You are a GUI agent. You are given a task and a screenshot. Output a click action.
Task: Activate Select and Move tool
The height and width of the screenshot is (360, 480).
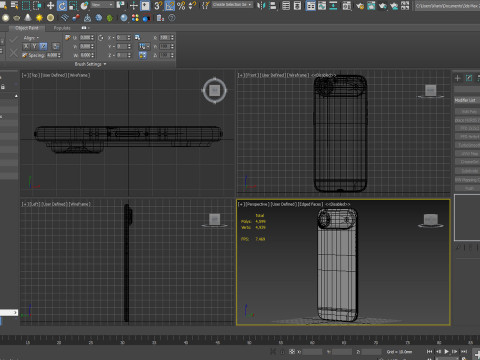point(50,5)
